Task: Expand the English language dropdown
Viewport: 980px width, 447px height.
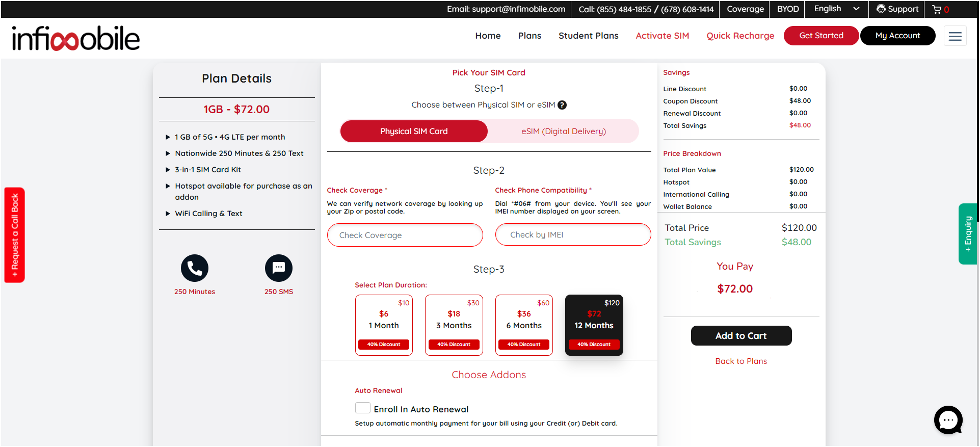Action: click(x=836, y=9)
